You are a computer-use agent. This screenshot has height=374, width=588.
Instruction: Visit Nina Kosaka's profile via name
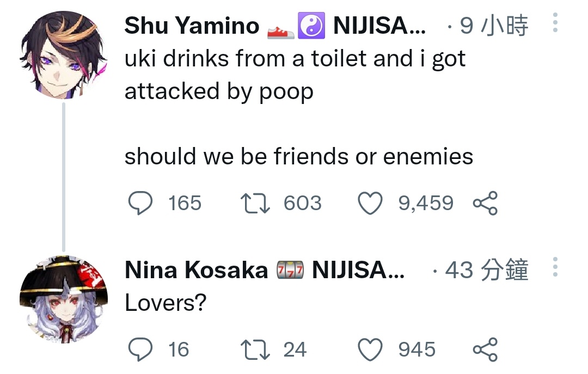tap(196, 270)
